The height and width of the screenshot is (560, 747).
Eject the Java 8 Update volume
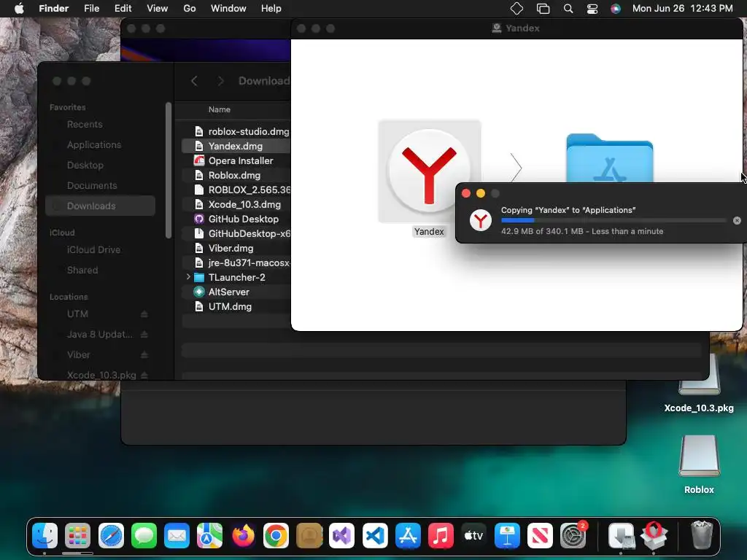pos(144,335)
